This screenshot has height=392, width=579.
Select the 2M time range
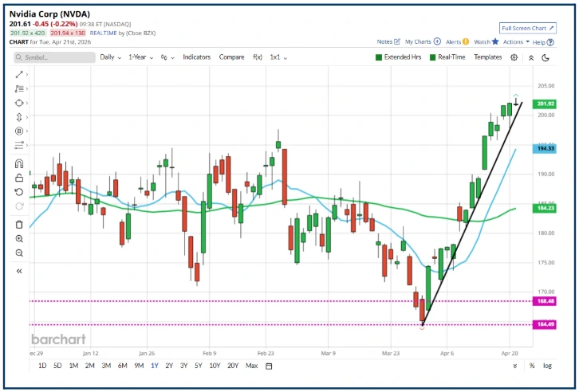90,366
